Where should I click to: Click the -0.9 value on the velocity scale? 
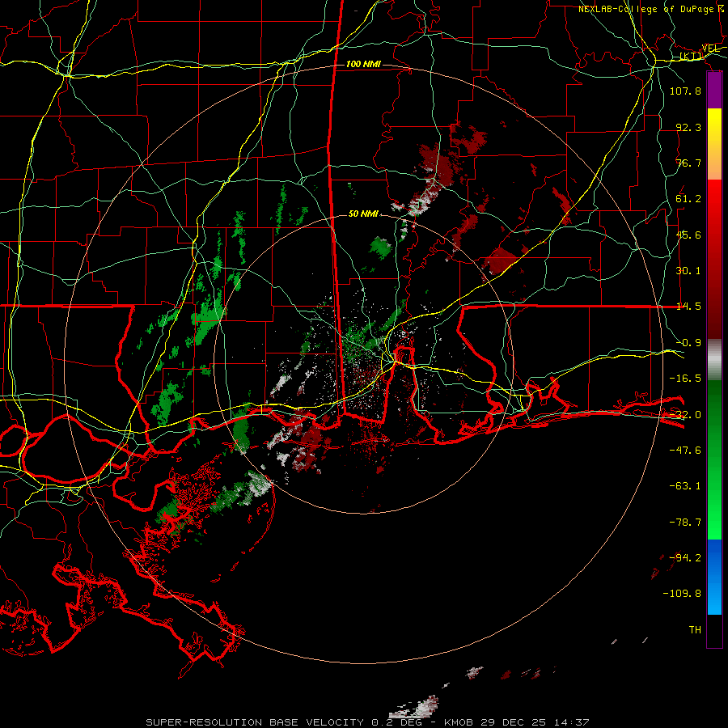coord(688,343)
